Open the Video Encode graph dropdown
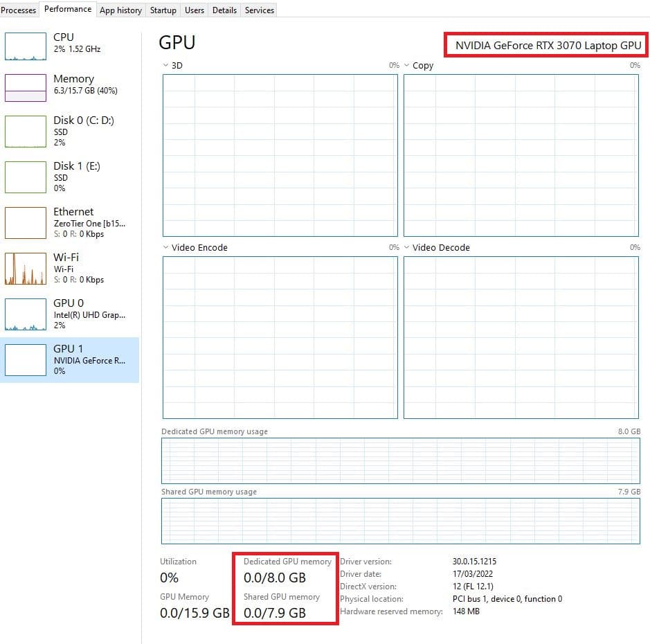The height and width of the screenshot is (644, 650). pos(166,247)
